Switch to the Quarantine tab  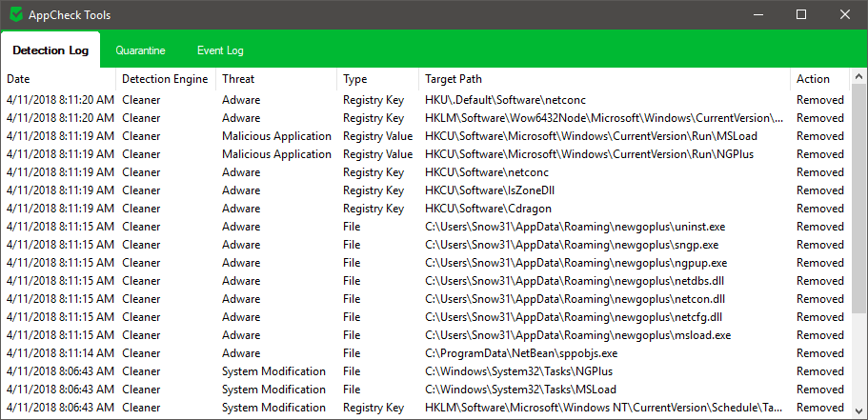pos(140,50)
